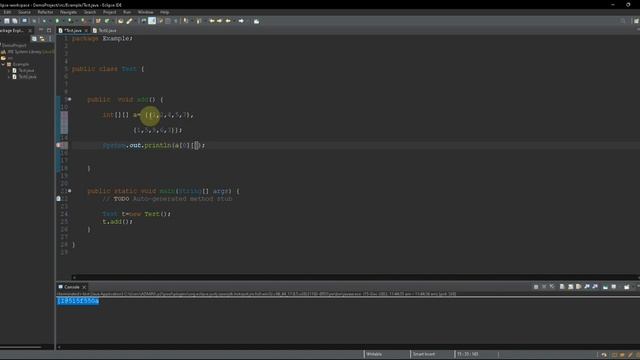Viewport: 640px width, 360px height.
Task: Click the Package Explorer horizontal scrollbar thumb
Action: point(20,347)
